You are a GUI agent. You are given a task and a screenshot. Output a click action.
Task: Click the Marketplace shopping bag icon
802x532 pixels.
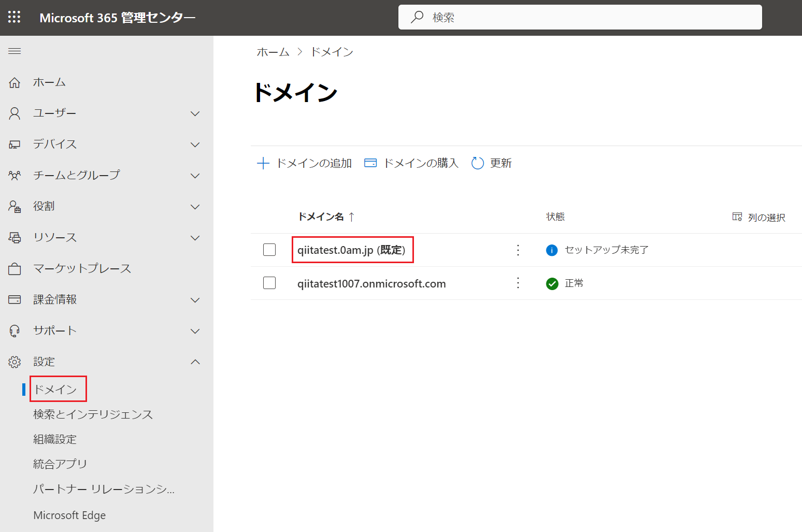click(x=15, y=269)
